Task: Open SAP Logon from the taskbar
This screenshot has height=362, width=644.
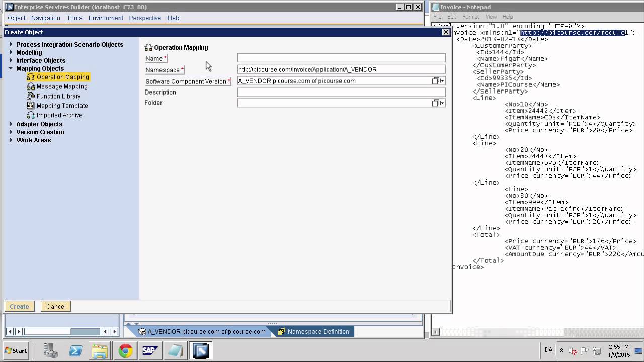Action: point(150,351)
